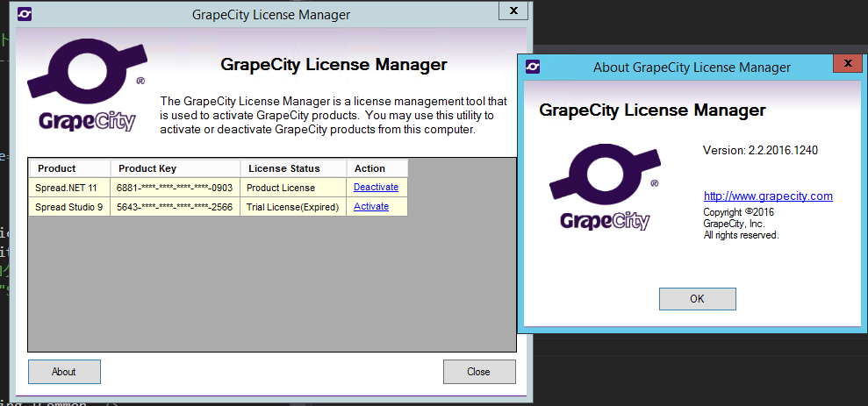This screenshot has width=868, height=406.
Task: Click the GrapeCity logo in License Manager window
Action: coord(88,87)
